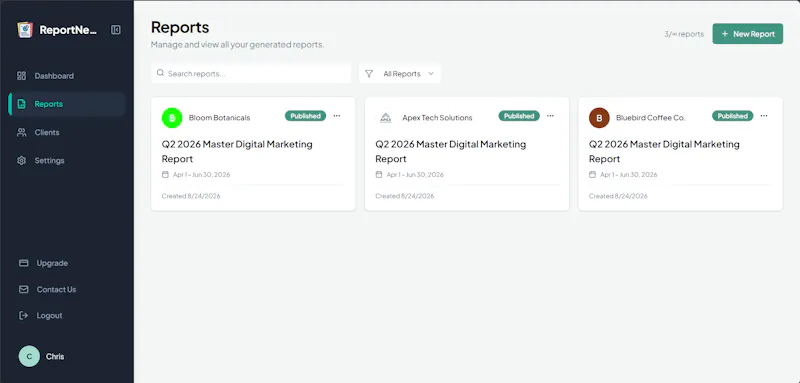Click the ReportNe... logo icon

click(x=25, y=30)
